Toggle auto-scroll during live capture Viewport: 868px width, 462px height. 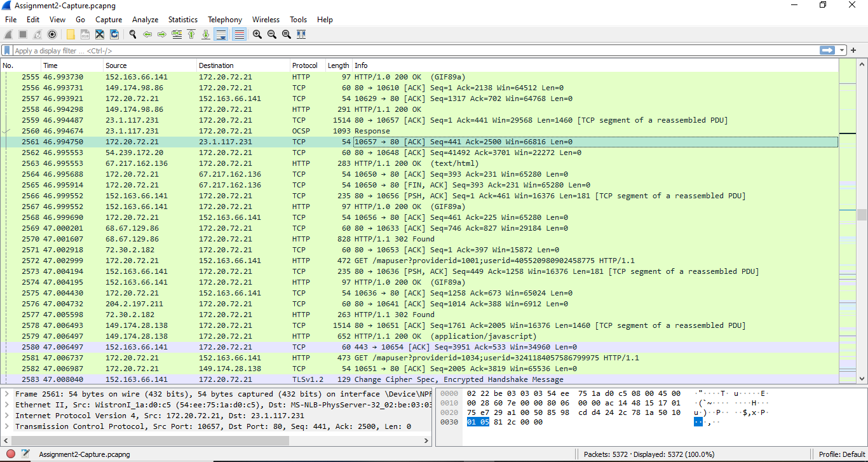pyautogui.click(x=221, y=34)
